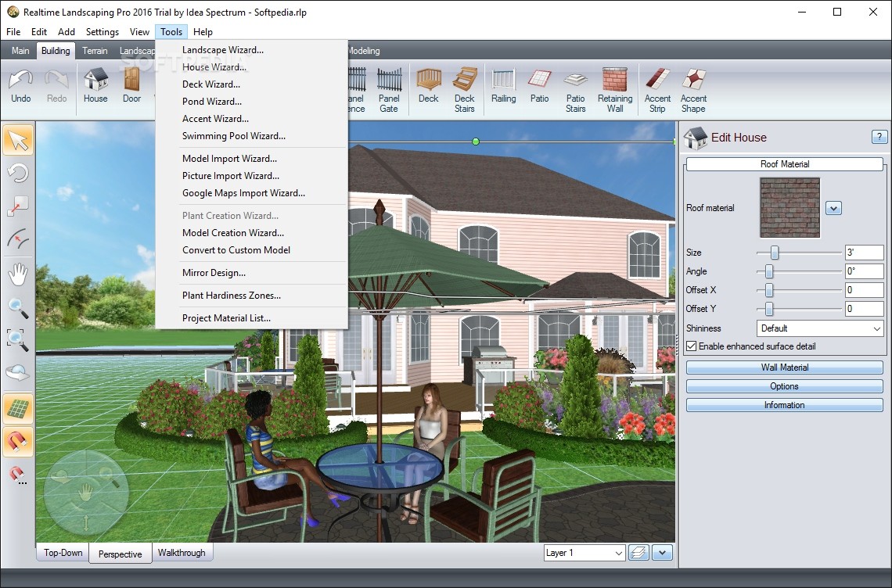Select the Accent Strip tool
This screenshot has height=588, width=892.
(x=657, y=91)
